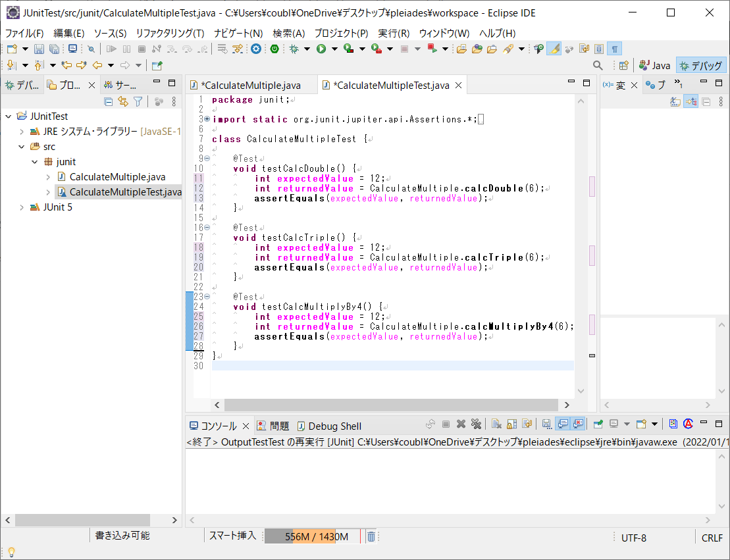Screen dimensions: 730x560
Task: Click the heap status memory bar 556M / 1430M
Action: (313, 537)
